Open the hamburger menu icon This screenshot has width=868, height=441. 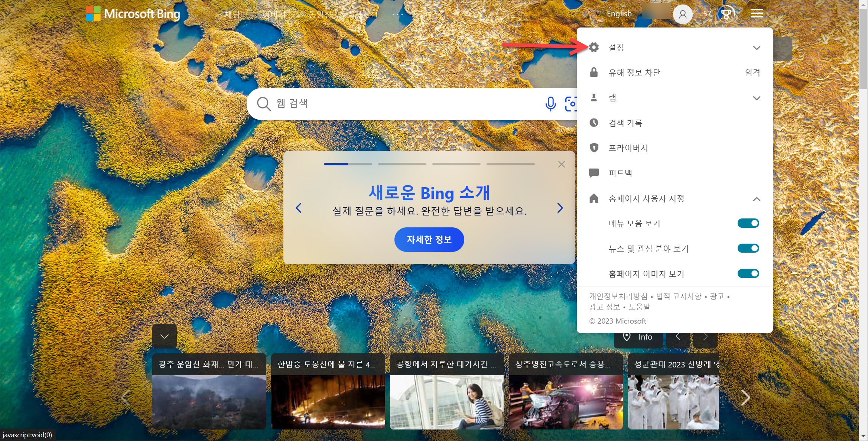click(x=756, y=14)
